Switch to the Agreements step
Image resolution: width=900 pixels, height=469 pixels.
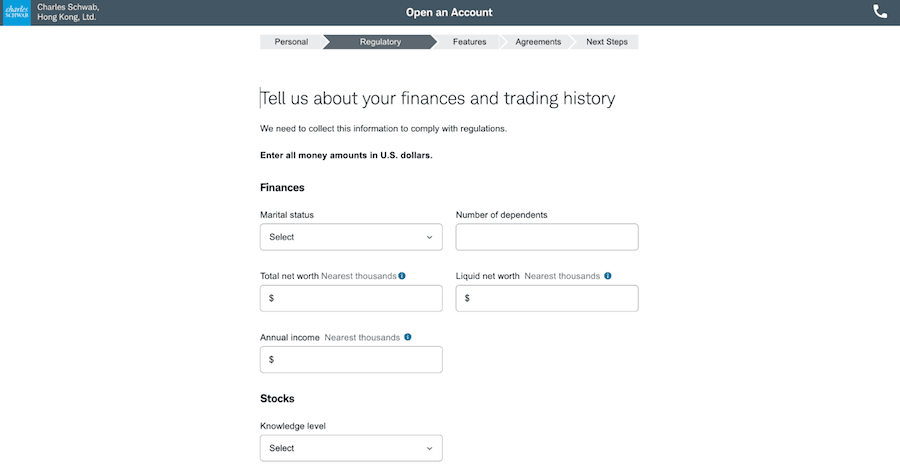[x=537, y=42]
